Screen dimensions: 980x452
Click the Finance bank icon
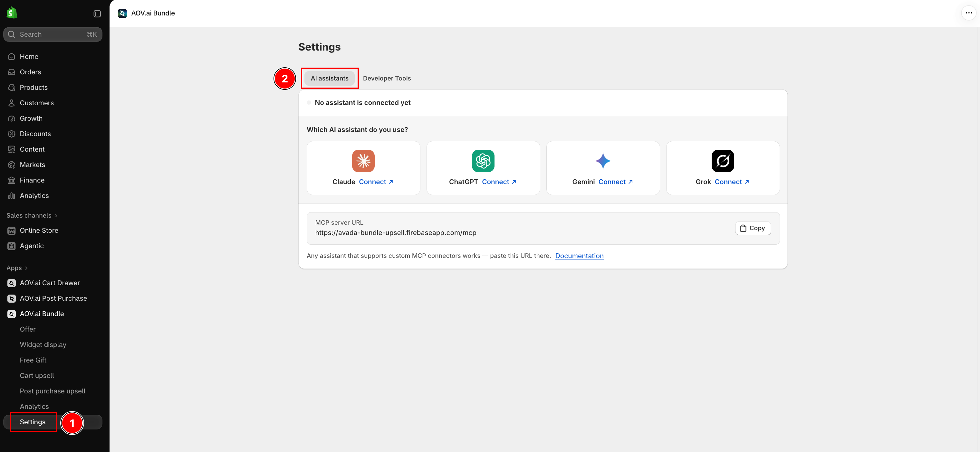tap(12, 180)
